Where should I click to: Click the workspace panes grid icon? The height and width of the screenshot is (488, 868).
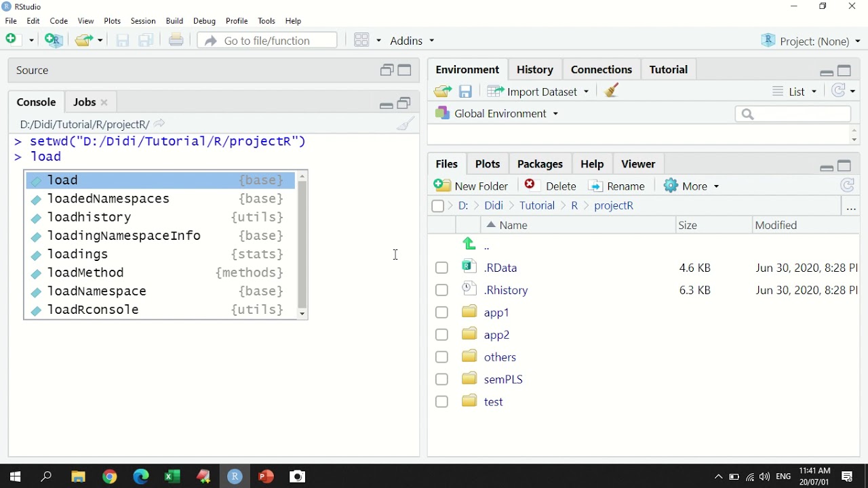362,41
